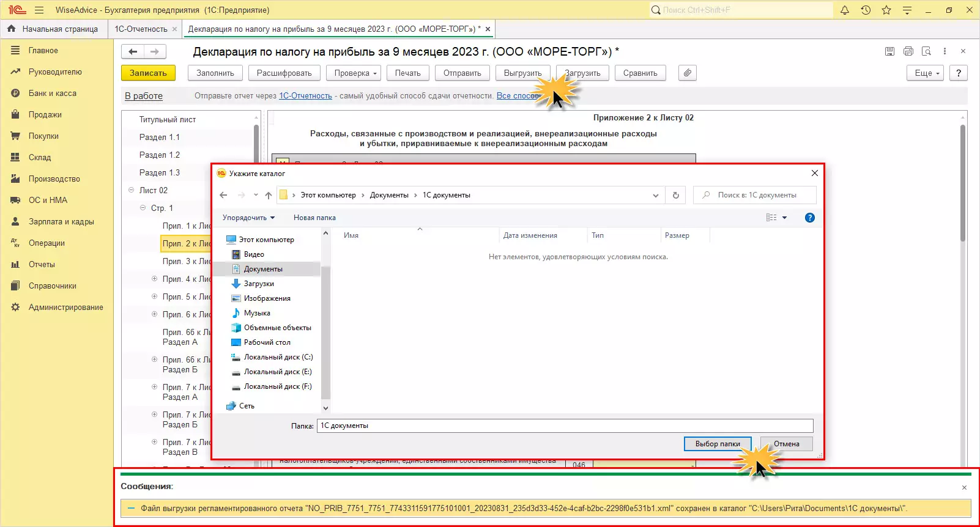Image resolution: width=980 pixels, height=527 pixels.
Task: Click the Сравнить button
Action: [x=640, y=73]
